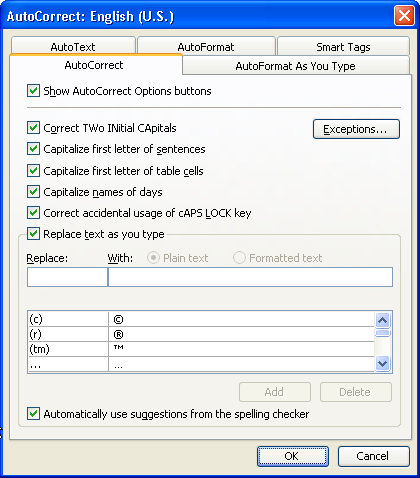This screenshot has width=420, height=478.
Task: Go to AutoFormat As You Type tab
Action: tap(295, 66)
